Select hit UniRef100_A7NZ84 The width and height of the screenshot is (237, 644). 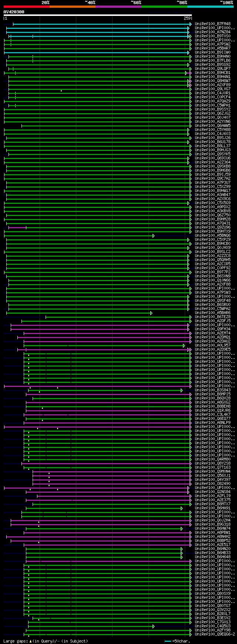point(213,32)
